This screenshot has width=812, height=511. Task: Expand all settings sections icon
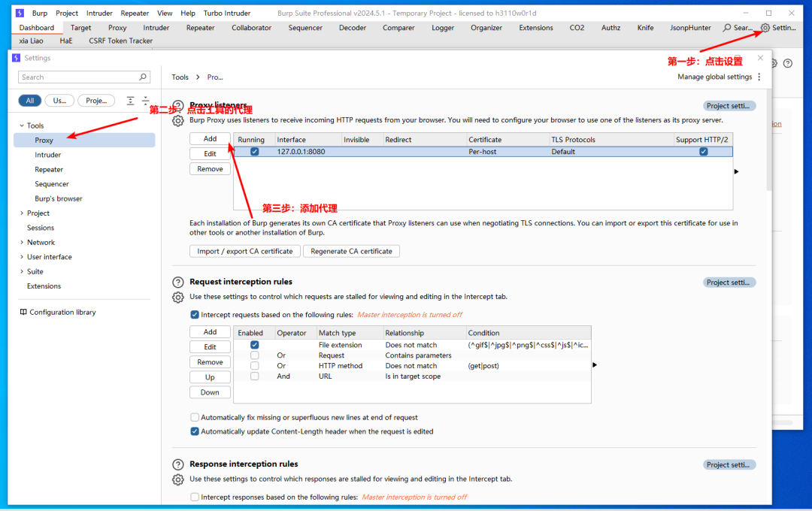click(x=131, y=101)
